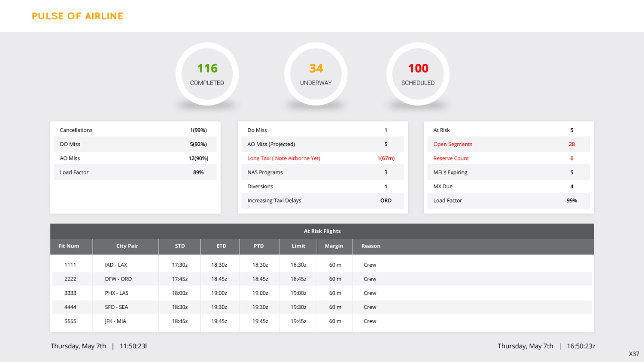Image resolution: width=644 pixels, height=362 pixels.
Task: Select the 34 Underway circle
Action: point(316,74)
